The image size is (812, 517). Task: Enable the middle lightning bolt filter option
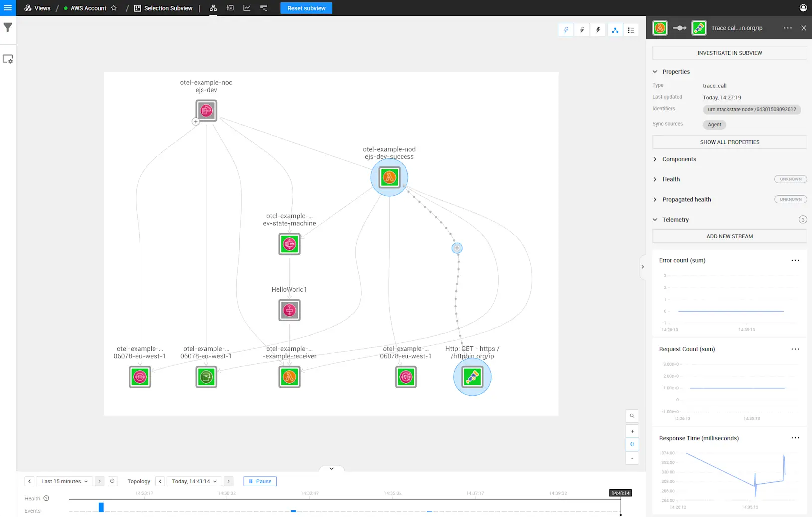point(582,30)
